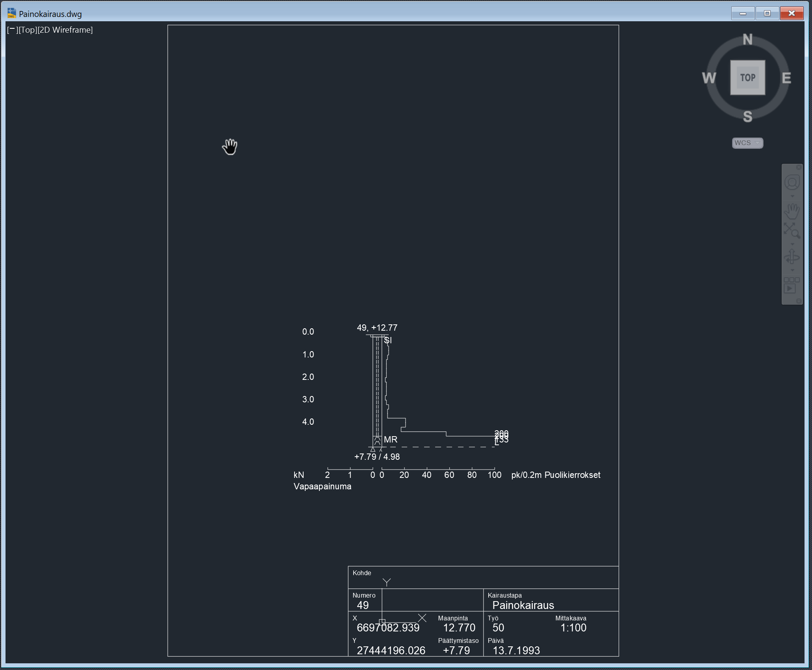Open the ShowMotion playback tool
812x670 pixels.
pos(791,285)
